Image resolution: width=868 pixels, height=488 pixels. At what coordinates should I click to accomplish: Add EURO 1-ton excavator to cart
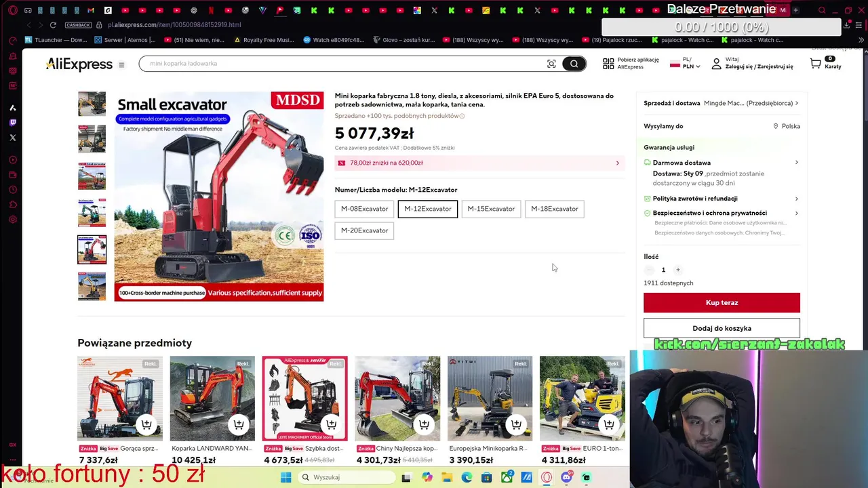(609, 424)
